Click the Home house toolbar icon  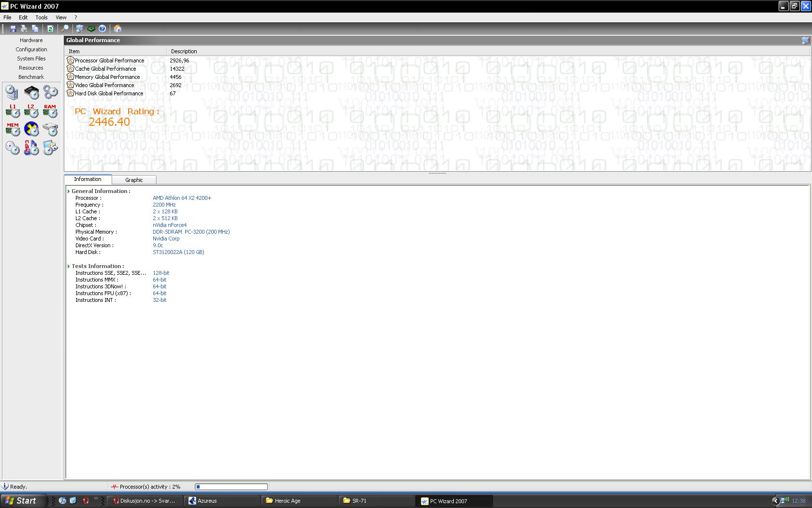point(117,29)
